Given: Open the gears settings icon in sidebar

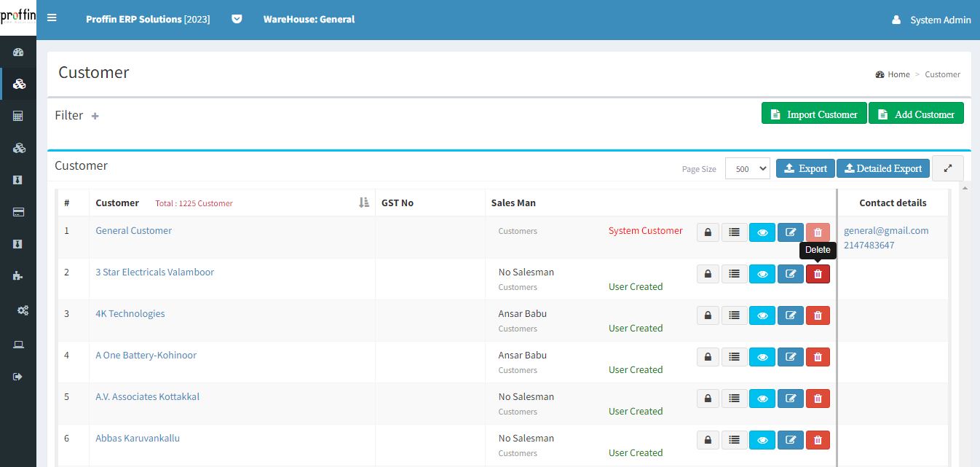Looking at the screenshot, I should click(23, 310).
